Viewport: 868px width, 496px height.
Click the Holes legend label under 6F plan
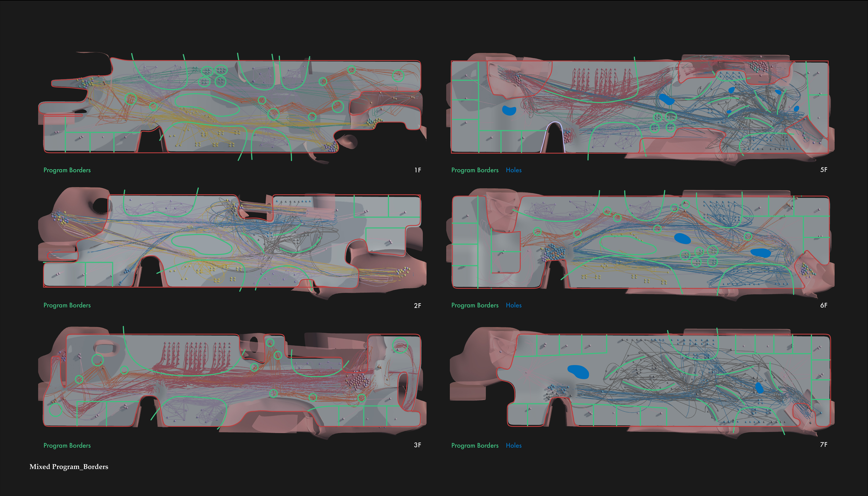[x=513, y=305]
